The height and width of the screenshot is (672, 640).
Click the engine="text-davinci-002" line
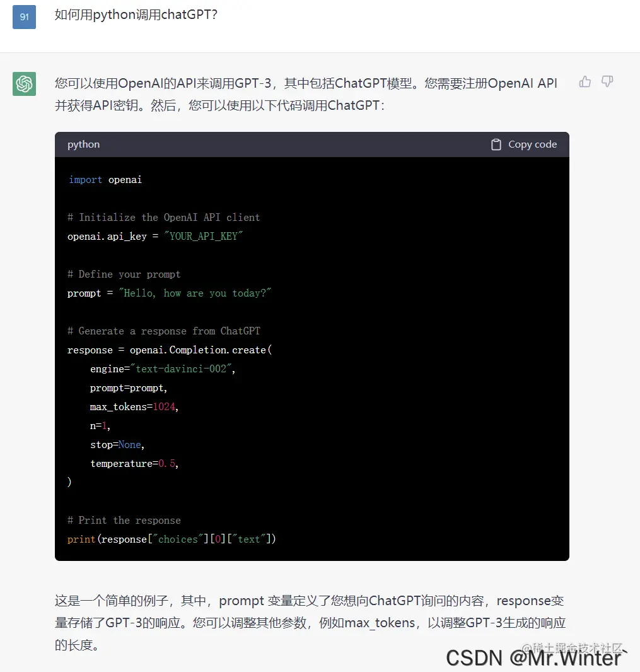[x=163, y=368]
